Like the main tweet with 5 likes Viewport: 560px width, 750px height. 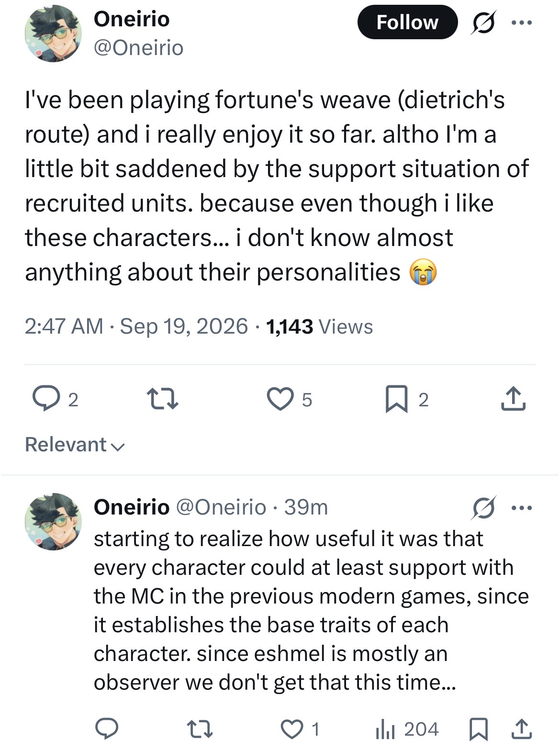click(289, 399)
